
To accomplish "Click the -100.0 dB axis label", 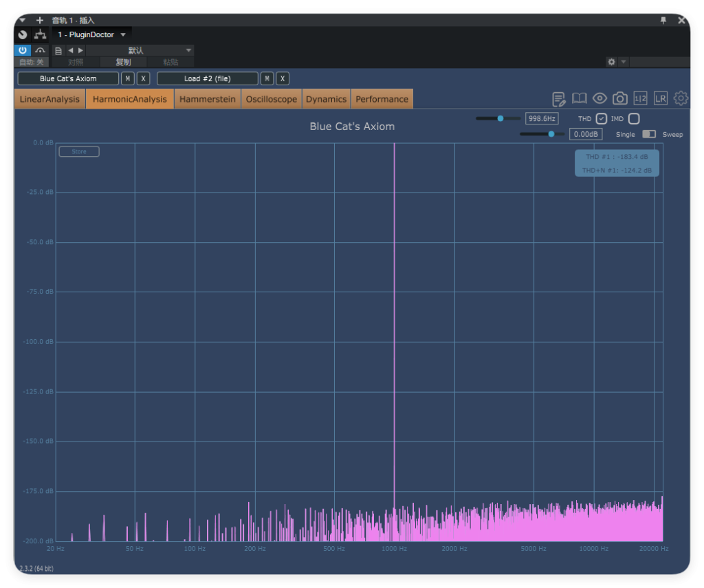I will 38,341.
